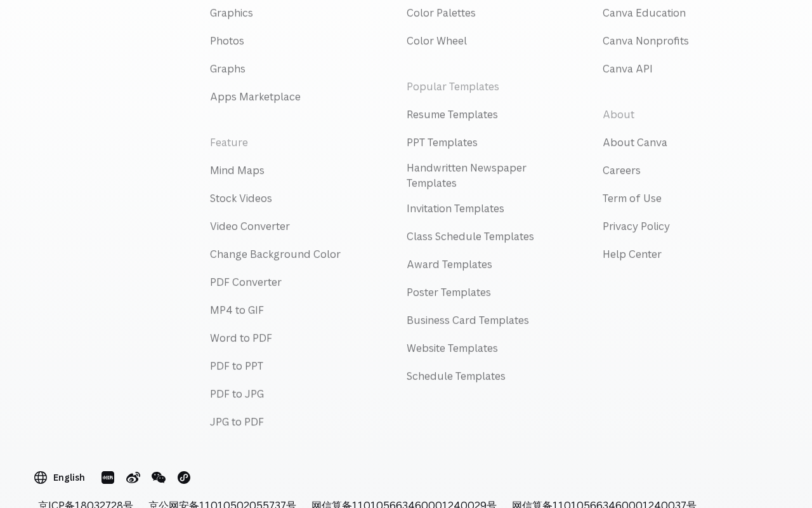Read the Privacy Policy
The height and width of the screenshot is (508, 812).
point(636,226)
